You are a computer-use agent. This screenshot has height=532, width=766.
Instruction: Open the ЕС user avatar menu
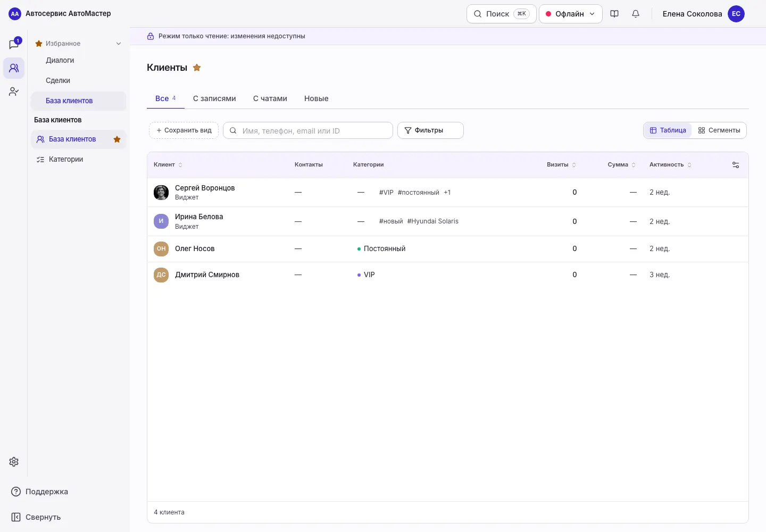tap(736, 14)
